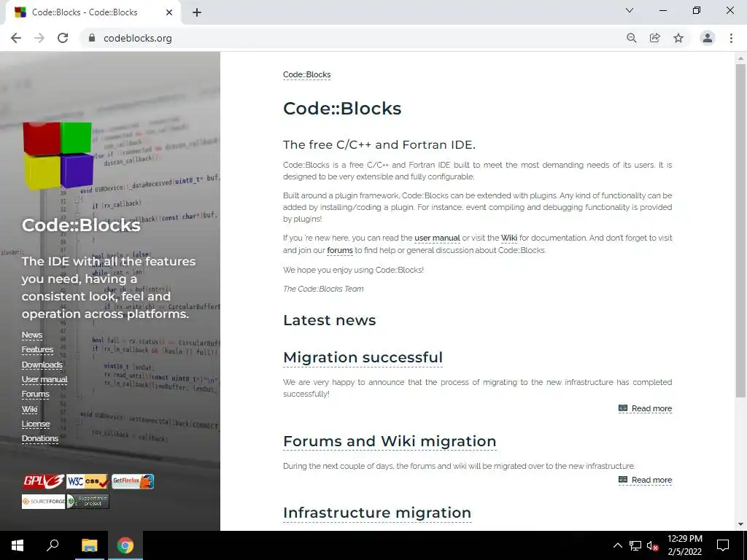Click the padlock site info icon

coord(92,38)
